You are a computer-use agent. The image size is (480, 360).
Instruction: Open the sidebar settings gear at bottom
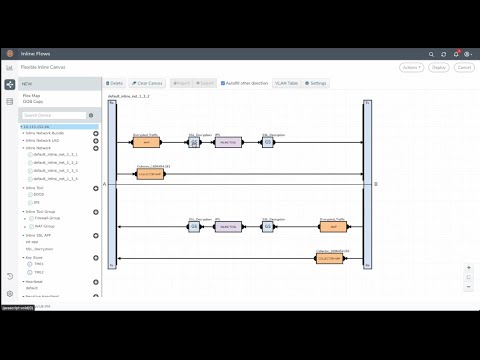pyautogui.click(x=10, y=294)
